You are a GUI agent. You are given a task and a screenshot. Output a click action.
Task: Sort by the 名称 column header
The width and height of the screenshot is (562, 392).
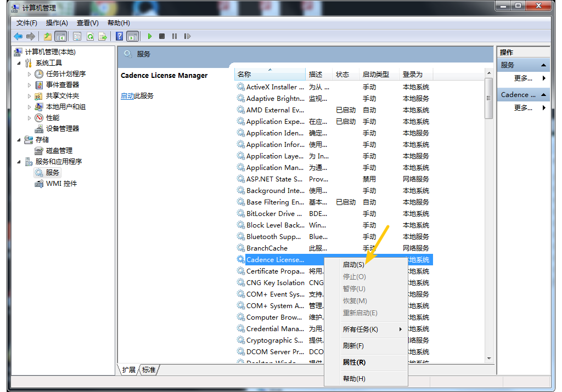click(x=270, y=75)
